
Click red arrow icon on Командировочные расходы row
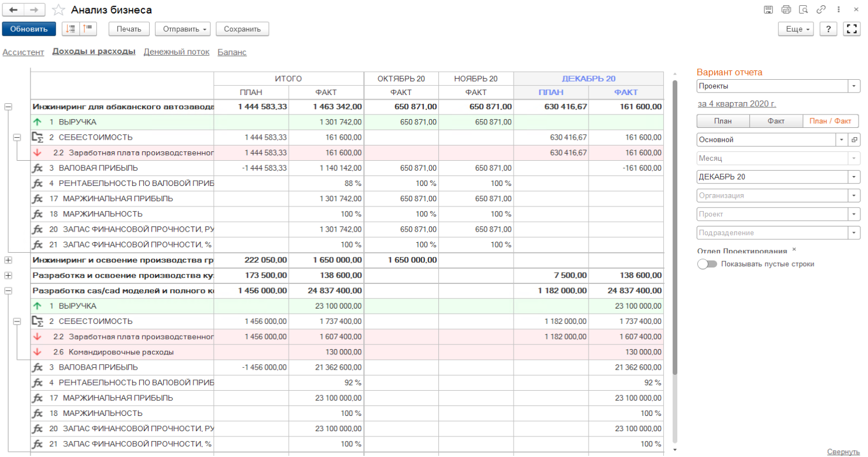tap(38, 352)
